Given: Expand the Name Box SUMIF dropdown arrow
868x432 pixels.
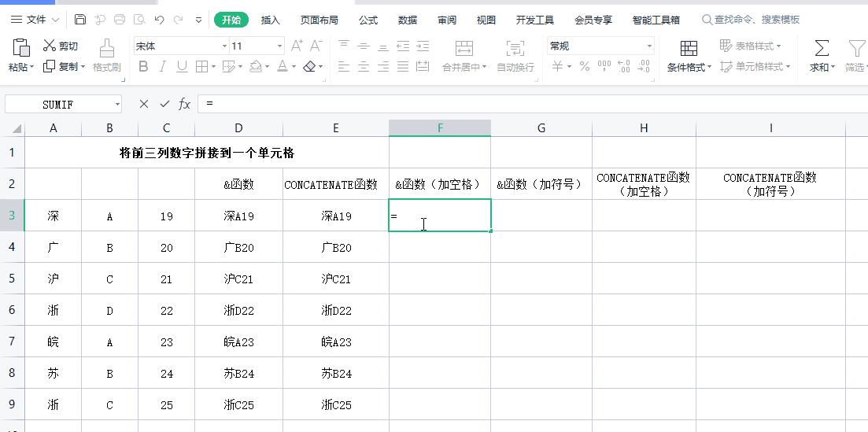Looking at the screenshot, I should click(x=117, y=105).
